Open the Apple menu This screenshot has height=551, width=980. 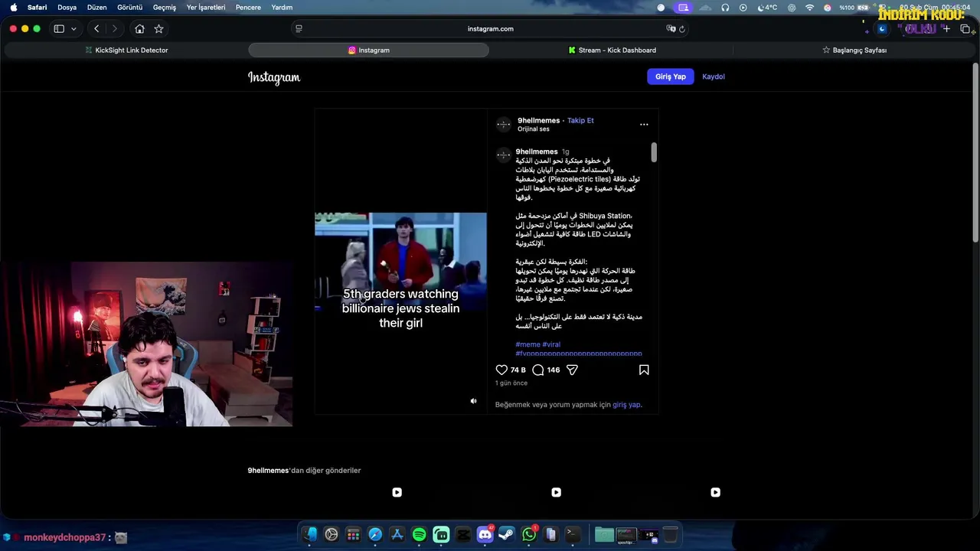(13, 8)
